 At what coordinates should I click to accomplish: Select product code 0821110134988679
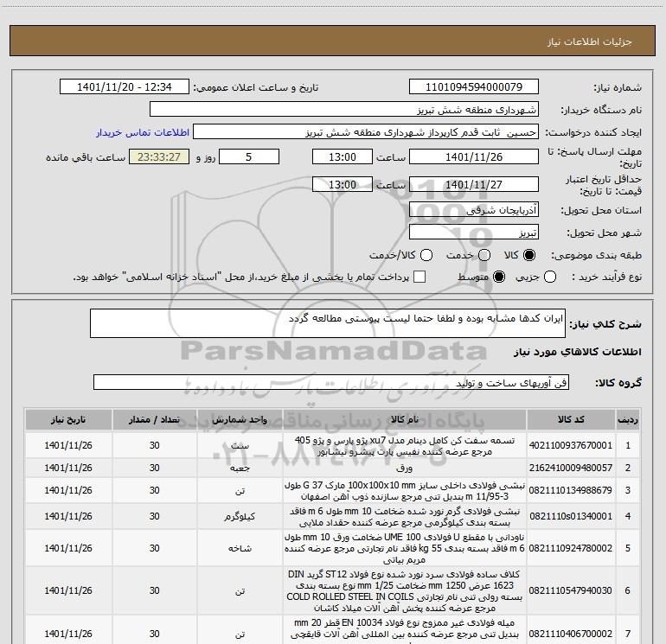point(571,490)
